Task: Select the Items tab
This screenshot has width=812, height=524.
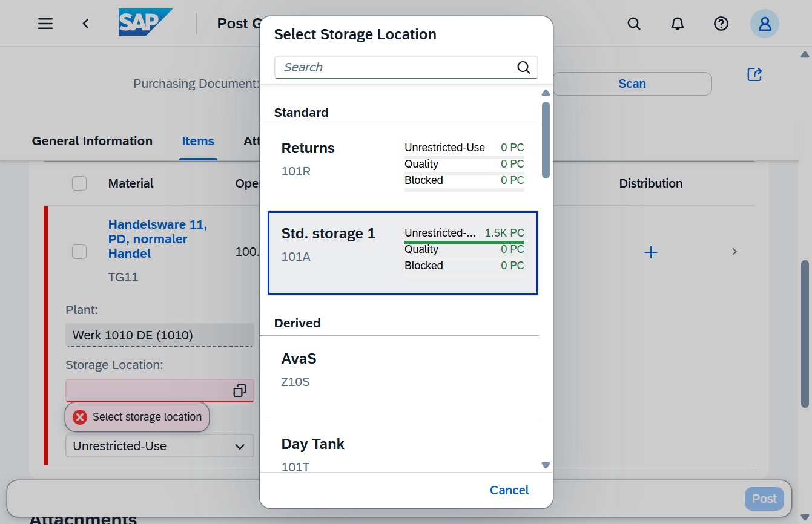Action: [x=198, y=141]
